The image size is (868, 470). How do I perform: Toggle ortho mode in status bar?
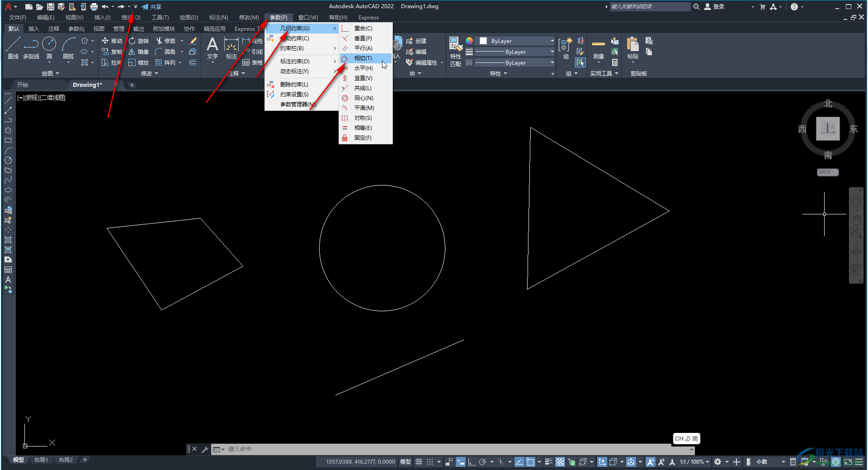point(471,462)
